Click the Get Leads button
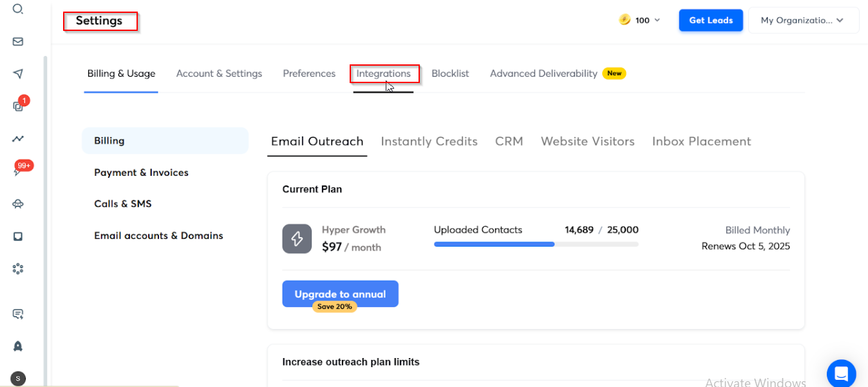This screenshot has height=387, width=868. click(711, 20)
